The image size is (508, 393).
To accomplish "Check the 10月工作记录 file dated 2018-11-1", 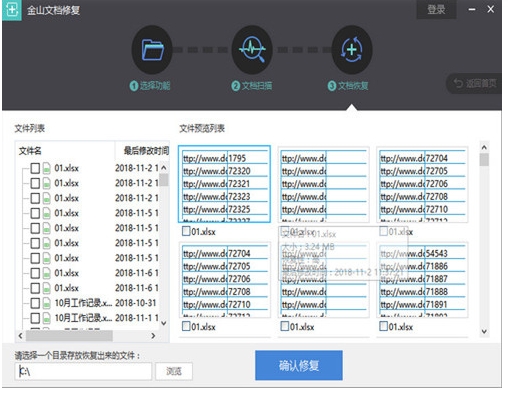I will 35,318.
